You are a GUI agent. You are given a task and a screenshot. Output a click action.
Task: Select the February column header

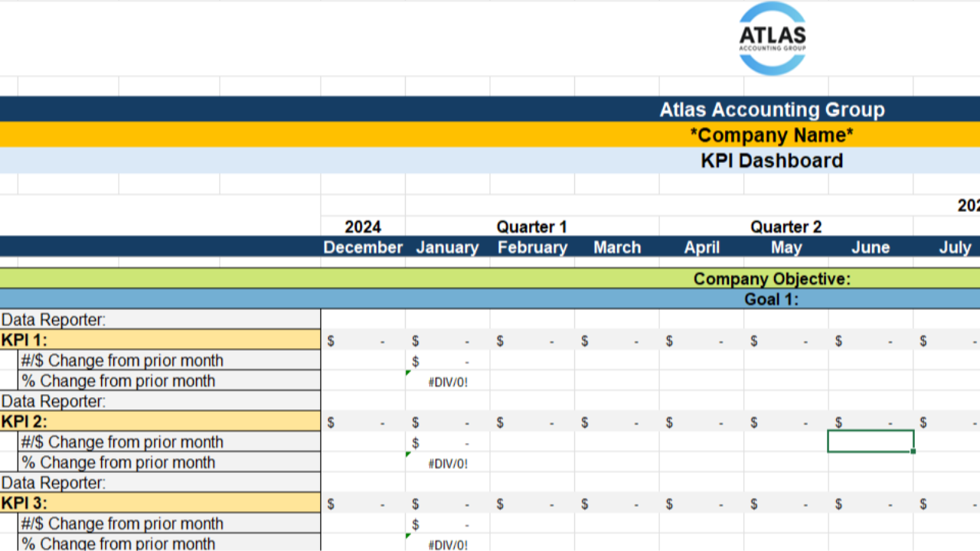(x=532, y=247)
